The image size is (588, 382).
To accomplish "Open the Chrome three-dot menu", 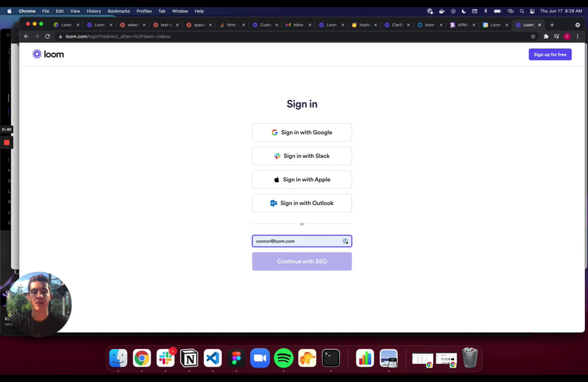I will coord(578,36).
